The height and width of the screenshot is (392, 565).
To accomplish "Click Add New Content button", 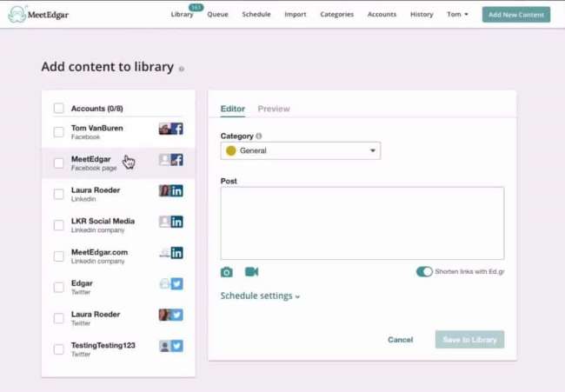I will click(516, 15).
